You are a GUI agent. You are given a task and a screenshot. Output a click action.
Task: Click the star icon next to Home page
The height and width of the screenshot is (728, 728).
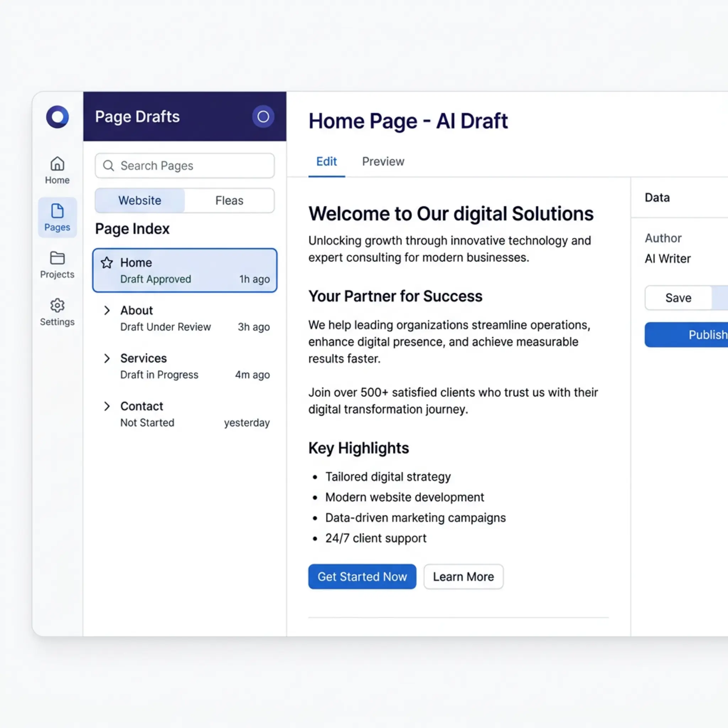[107, 263]
